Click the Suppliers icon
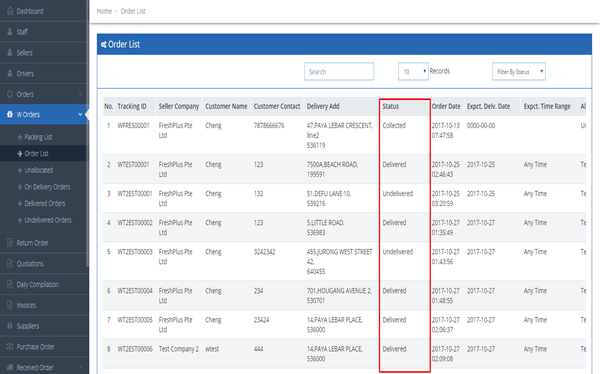 tap(10, 326)
